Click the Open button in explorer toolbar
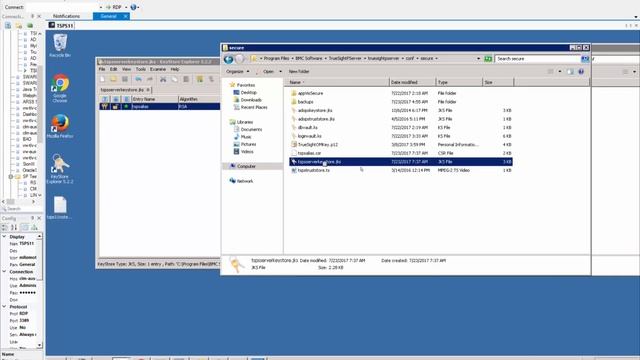This screenshot has width=640, height=360. [268, 71]
